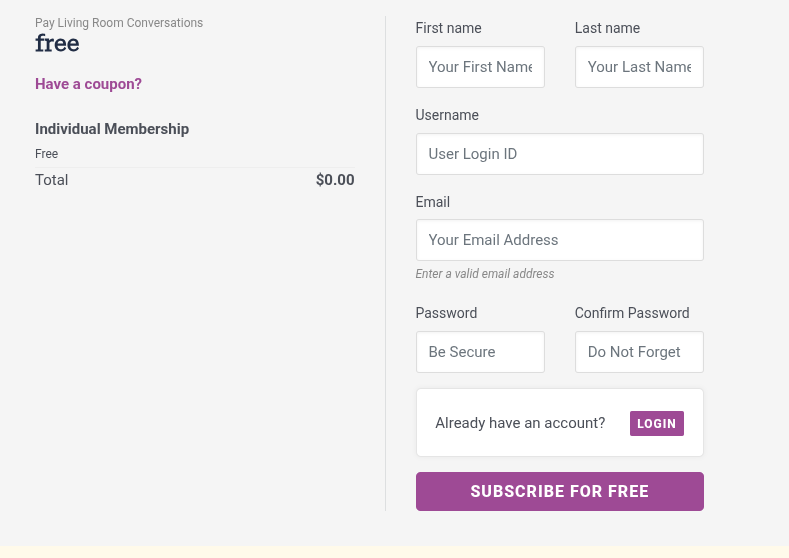Click the Confirm Password label
789x558 pixels.
click(x=632, y=313)
